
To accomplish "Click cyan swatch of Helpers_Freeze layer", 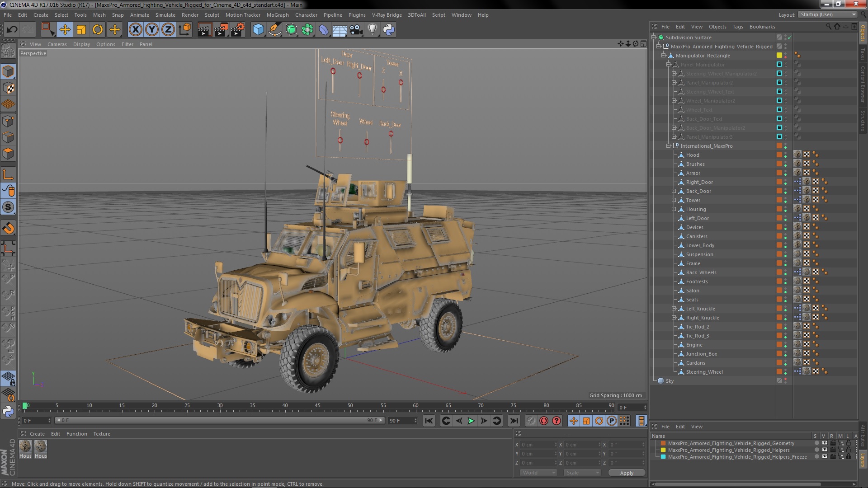I will [x=663, y=457].
